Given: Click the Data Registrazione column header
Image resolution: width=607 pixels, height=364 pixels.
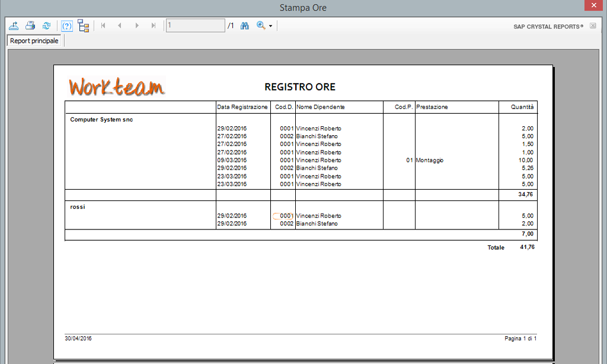Looking at the screenshot, I should (x=242, y=107).
